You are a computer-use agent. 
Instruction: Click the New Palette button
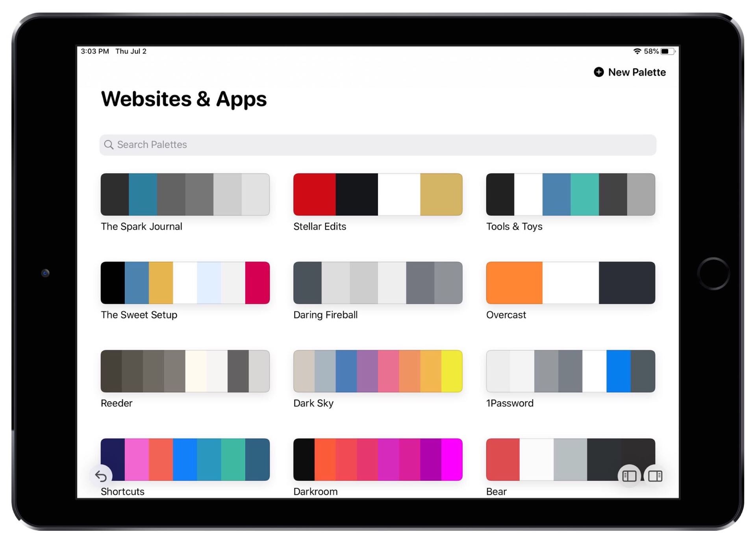coord(629,72)
